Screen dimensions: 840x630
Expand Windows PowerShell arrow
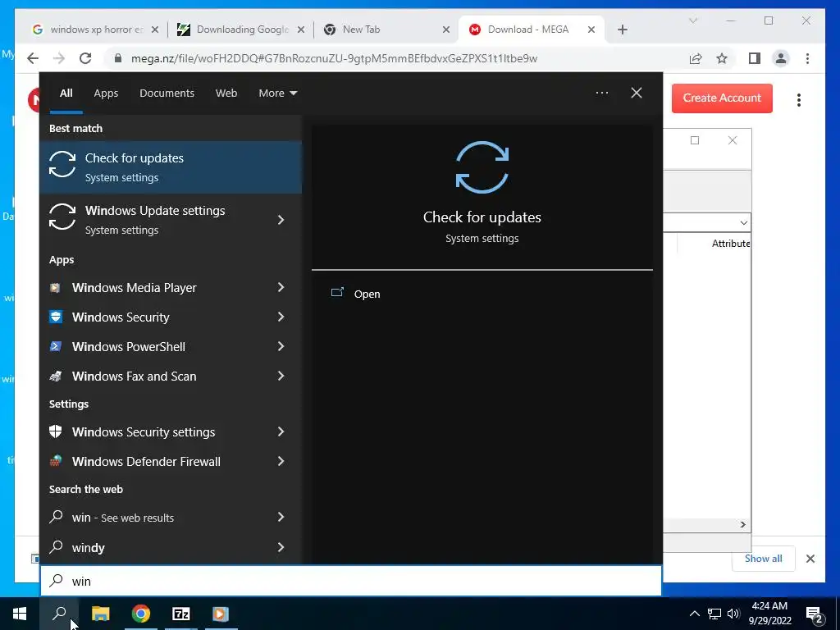[x=281, y=347]
